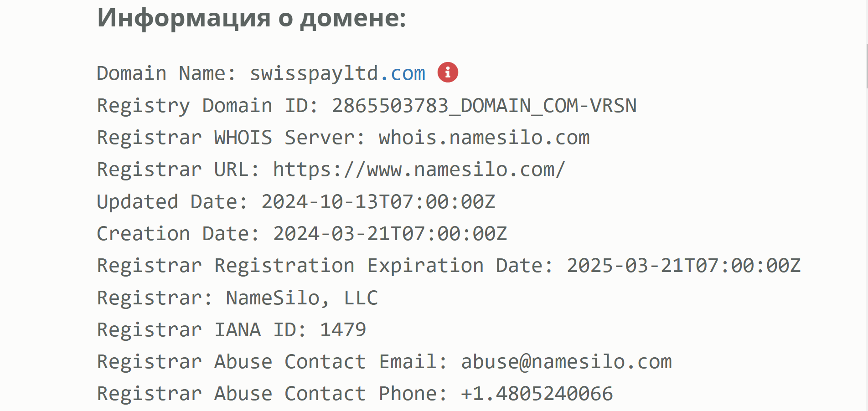Image resolution: width=868 pixels, height=411 pixels.
Task: Click the 'Информация о домене:' heading
Action: [x=252, y=18]
